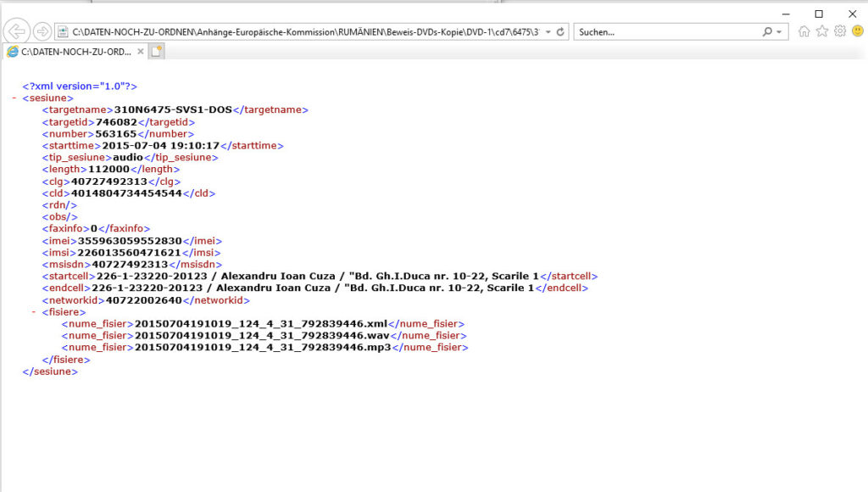Viewport: 868px width, 492px height.
Task: Click the browser Forward arrow button
Action: pos(42,32)
